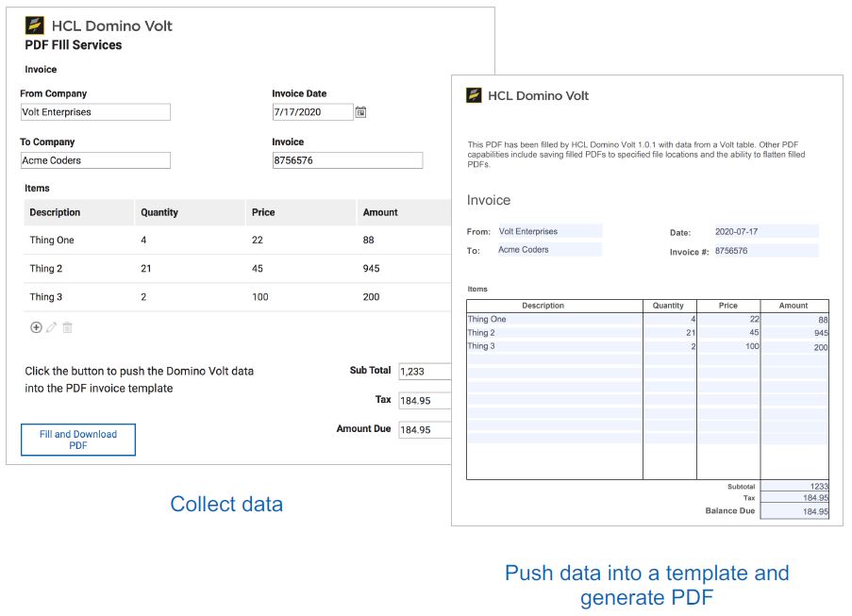This screenshot has width=852, height=616.
Task: Click amount 945 in the form's Thing 2 row
Action: click(371, 268)
